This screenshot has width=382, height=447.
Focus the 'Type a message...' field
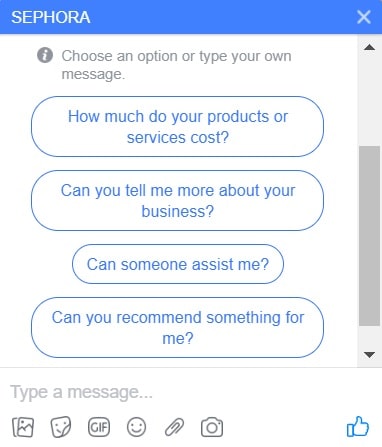pyautogui.click(x=191, y=392)
